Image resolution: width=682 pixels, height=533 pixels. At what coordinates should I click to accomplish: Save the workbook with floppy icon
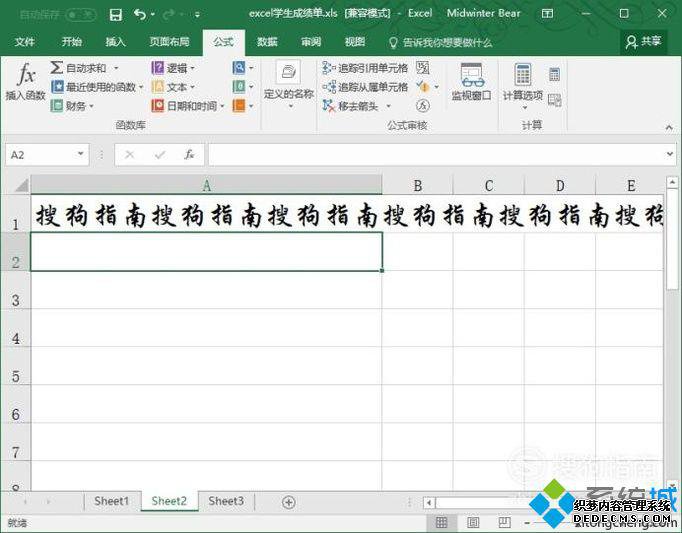click(x=116, y=15)
